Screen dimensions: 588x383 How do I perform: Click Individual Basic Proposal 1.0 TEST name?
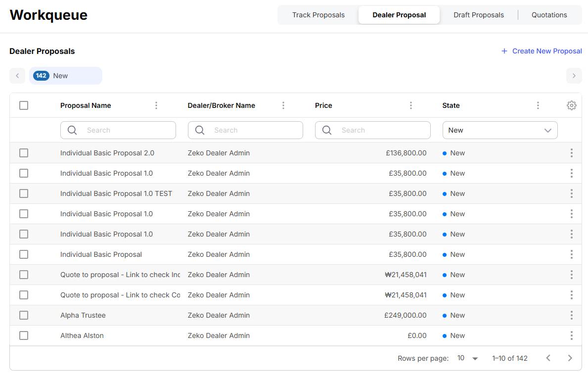pos(116,193)
